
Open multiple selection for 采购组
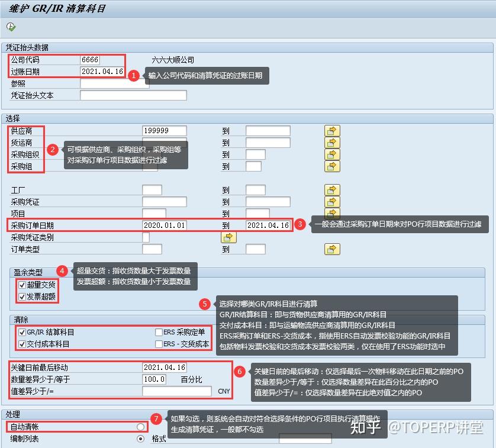tap(332, 166)
